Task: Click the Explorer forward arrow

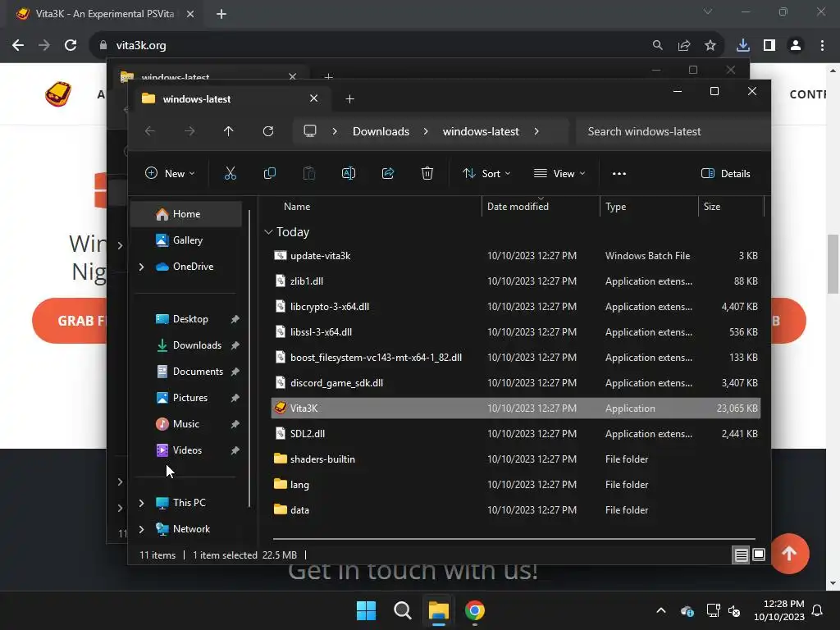Action: point(189,131)
